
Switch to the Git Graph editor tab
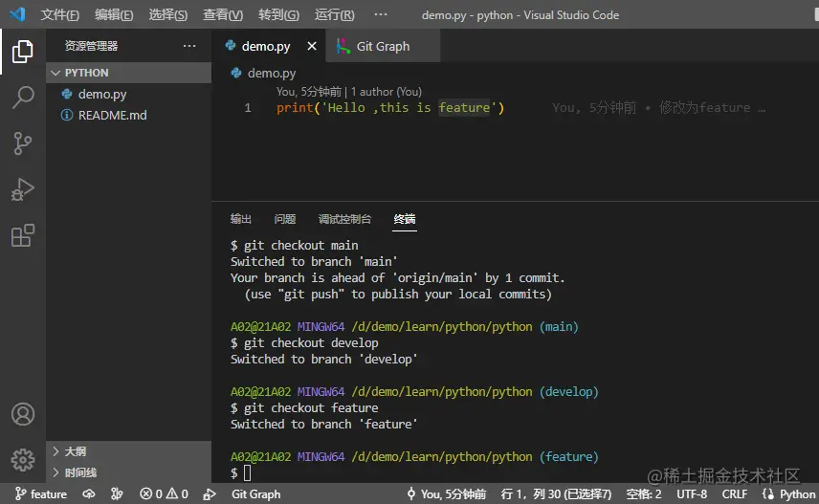[383, 47]
